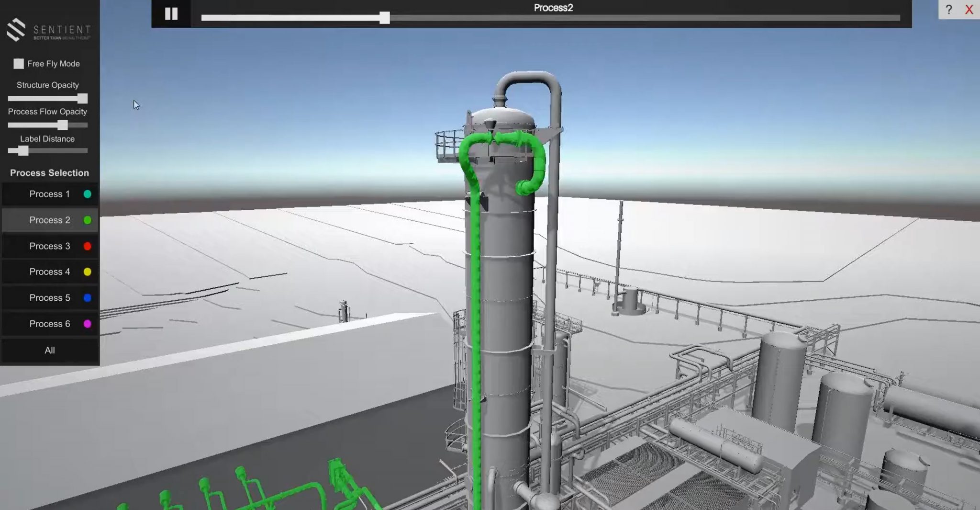Select the Process 3 entry
This screenshot has width=980, height=510.
[49, 246]
